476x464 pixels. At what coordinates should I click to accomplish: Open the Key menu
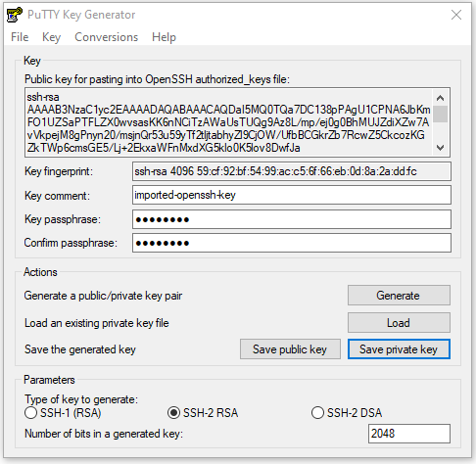[51, 37]
